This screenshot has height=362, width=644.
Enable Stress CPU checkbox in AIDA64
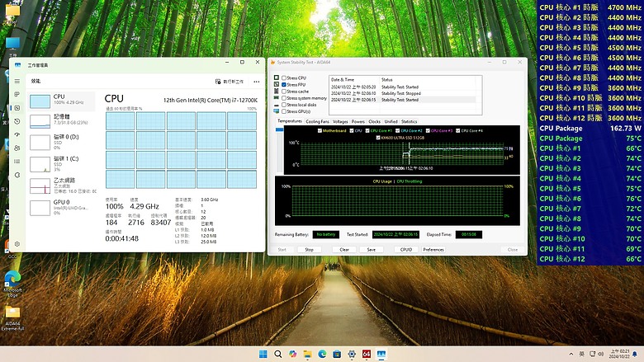pos(284,78)
